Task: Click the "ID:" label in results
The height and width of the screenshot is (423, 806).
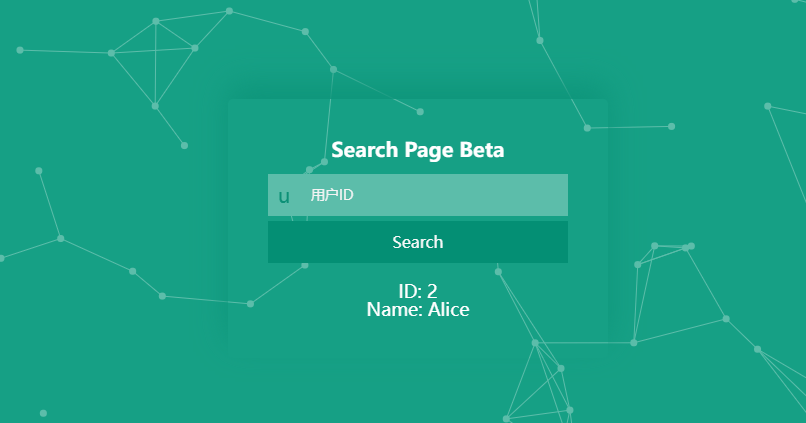Action: [410, 291]
